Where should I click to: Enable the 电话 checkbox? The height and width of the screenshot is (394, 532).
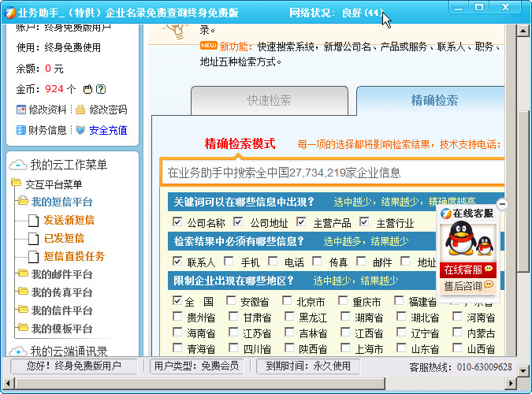point(273,261)
